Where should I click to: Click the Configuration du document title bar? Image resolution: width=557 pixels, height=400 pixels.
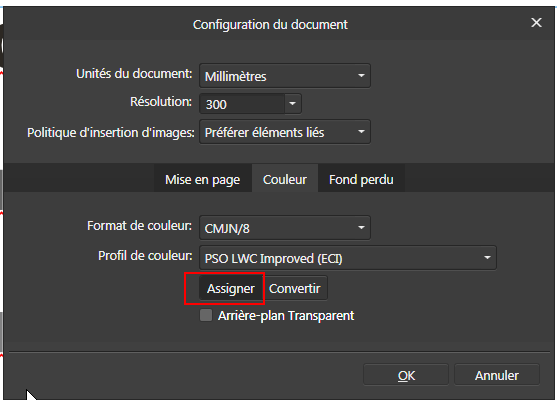pos(270,24)
